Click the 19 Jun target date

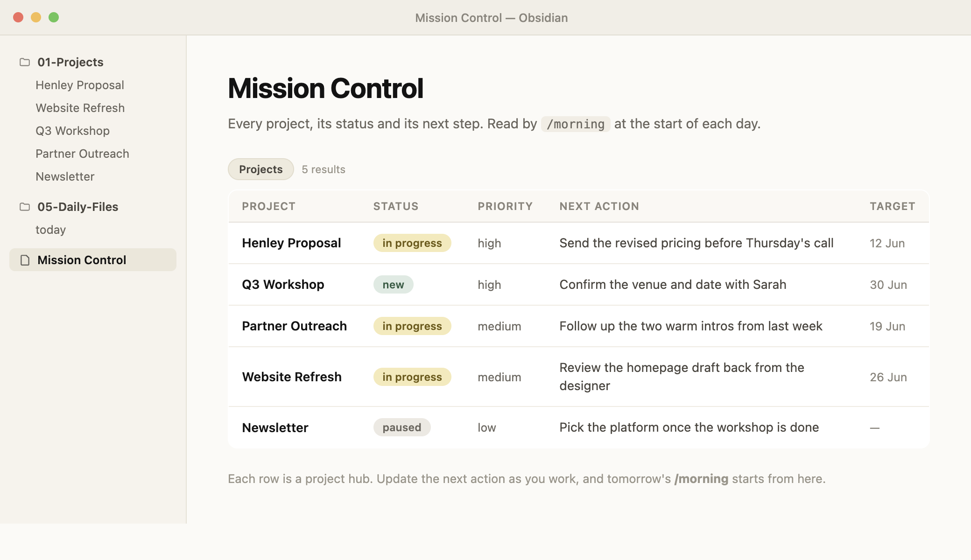[887, 326]
